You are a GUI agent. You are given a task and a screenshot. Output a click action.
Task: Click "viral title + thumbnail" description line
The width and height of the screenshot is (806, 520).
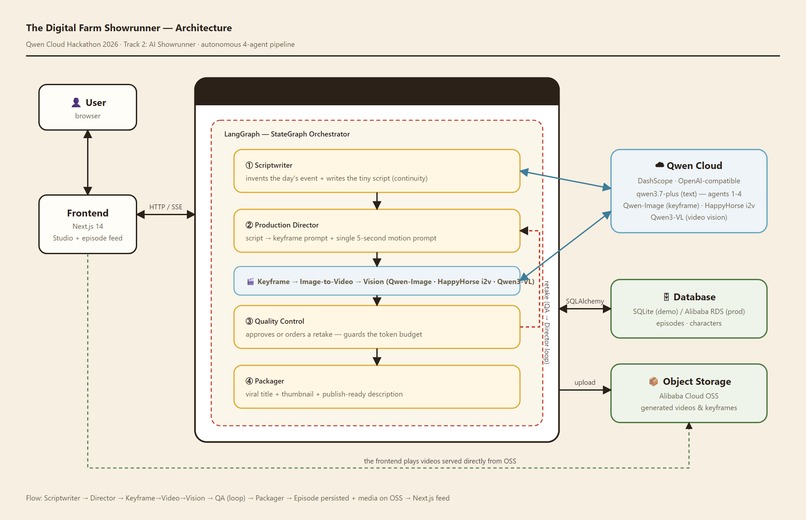click(324, 394)
